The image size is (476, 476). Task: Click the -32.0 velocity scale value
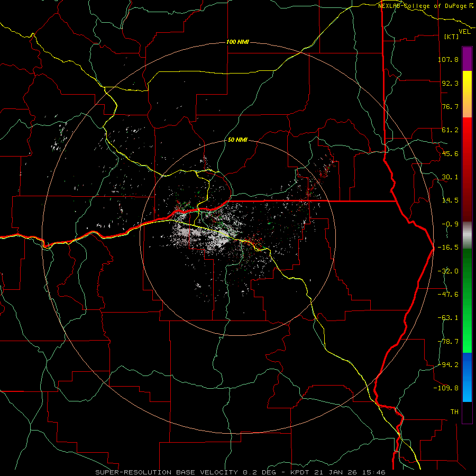[x=448, y=271]
